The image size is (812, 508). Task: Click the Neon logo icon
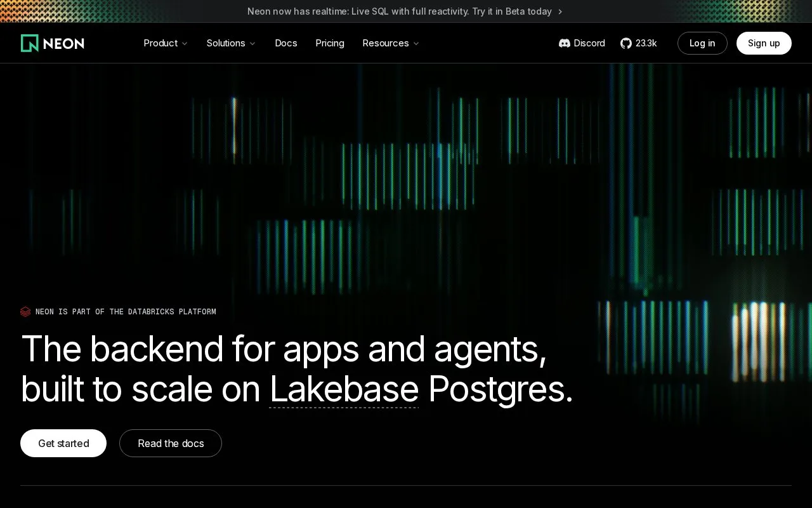coord(30,43)
